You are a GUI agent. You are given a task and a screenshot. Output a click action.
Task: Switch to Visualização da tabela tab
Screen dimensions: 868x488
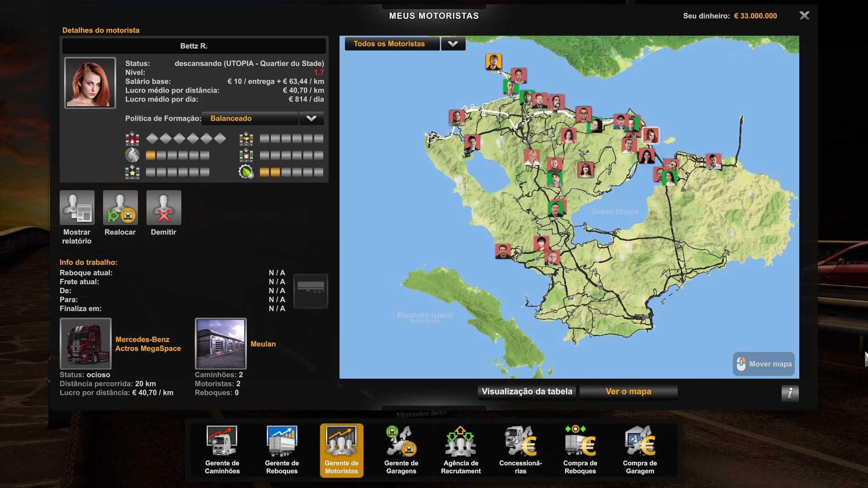coord(527,392)
